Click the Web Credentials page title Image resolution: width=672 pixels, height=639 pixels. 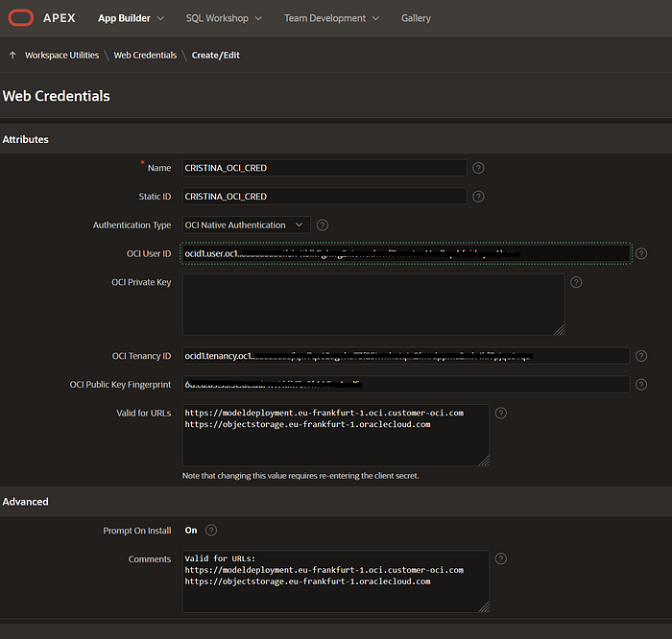[56, 96]
